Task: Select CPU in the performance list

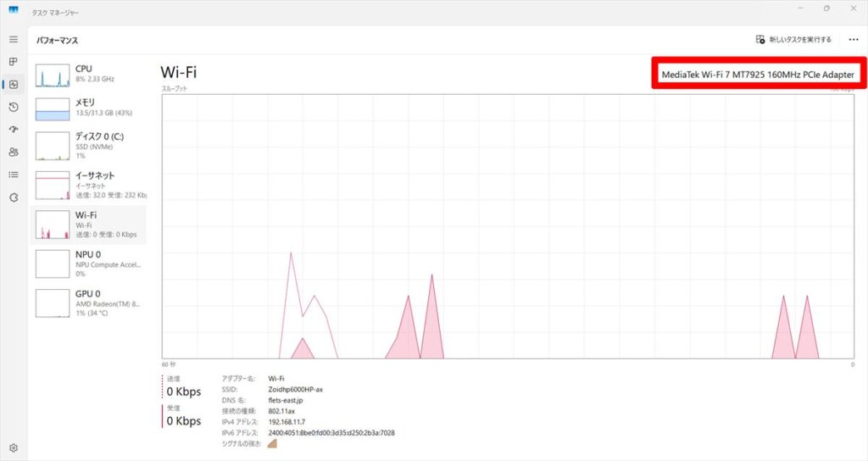Action: click(88, 74)
